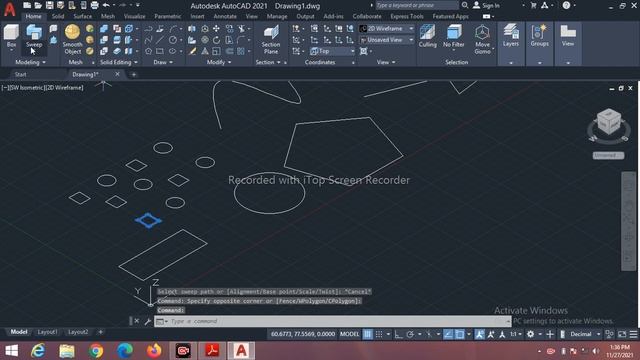
Task: Toggle 2D object snap in status bar
Action: [460, 334]
